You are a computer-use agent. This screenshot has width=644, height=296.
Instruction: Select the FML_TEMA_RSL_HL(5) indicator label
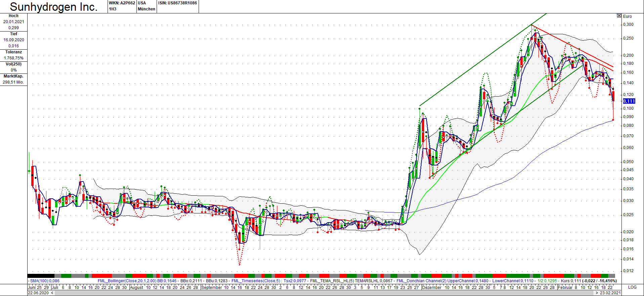[x=332, y=281]
